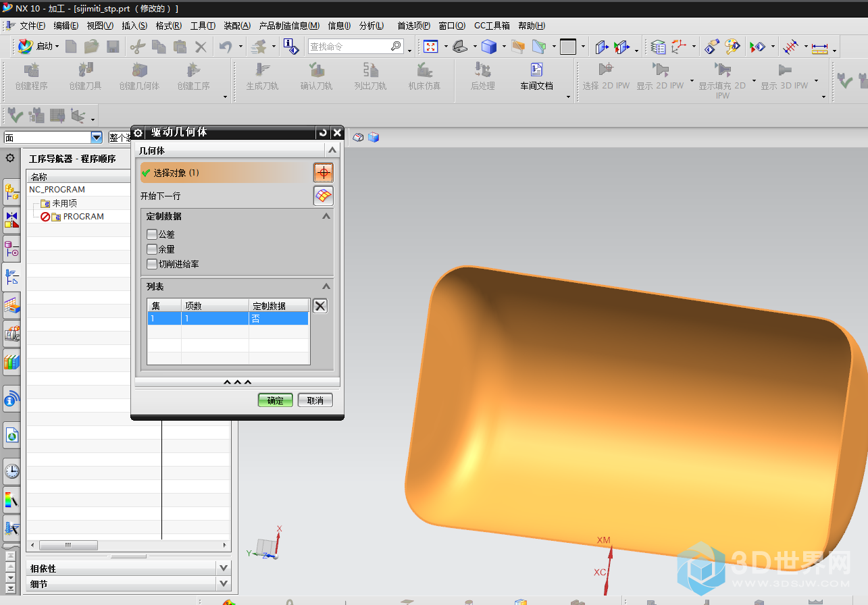
Task: Open the 编辑(E) menu
Action: 66,26
